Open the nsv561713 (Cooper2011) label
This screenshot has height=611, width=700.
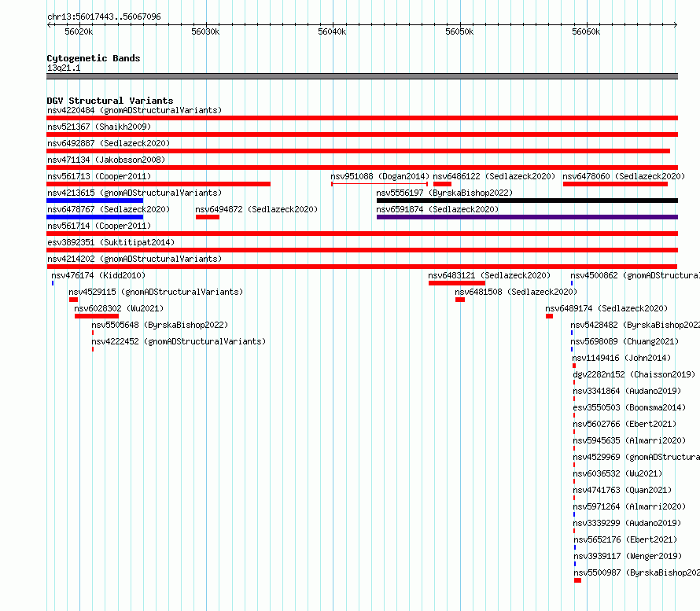pos(99,176)
